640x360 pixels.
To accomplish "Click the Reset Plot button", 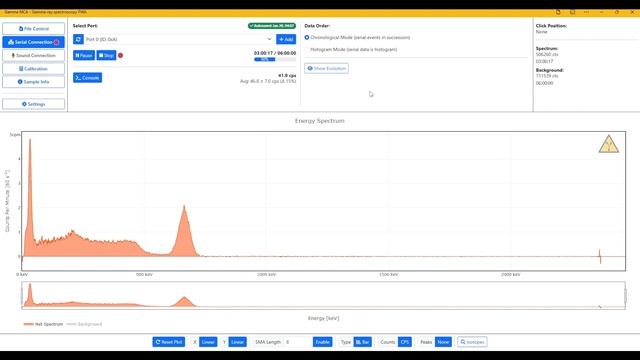I will pos(169,342).
